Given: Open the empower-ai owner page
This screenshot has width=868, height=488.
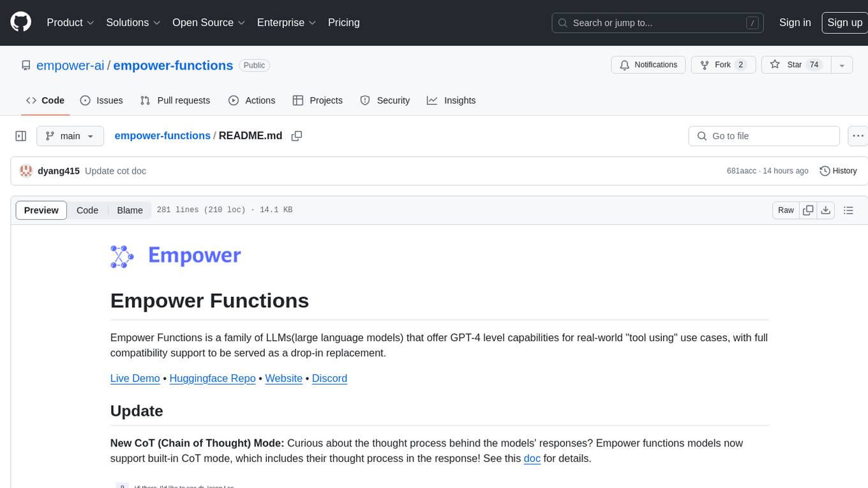Looking at the screenshot, I should (x=70, y=65).
